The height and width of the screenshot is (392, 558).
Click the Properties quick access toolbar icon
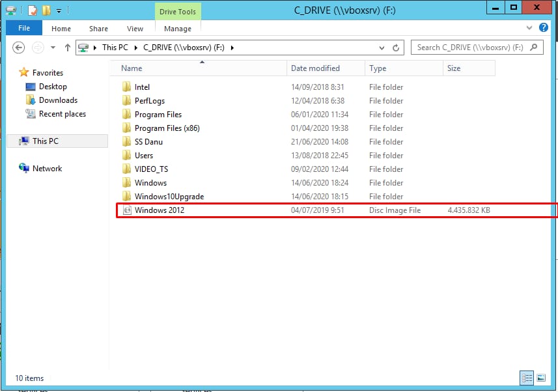tap(33, 10)
